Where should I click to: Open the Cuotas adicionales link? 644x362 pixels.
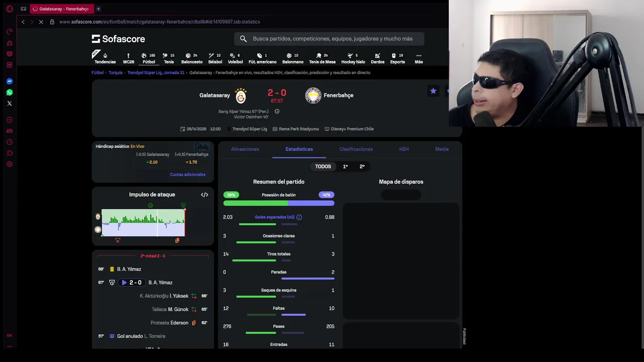[x=188, y=174]
